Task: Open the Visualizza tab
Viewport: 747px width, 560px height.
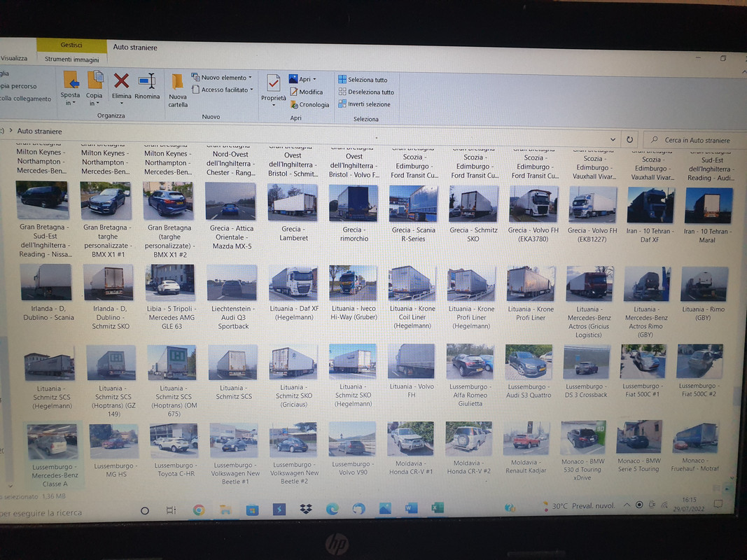Action: (14, 58)
